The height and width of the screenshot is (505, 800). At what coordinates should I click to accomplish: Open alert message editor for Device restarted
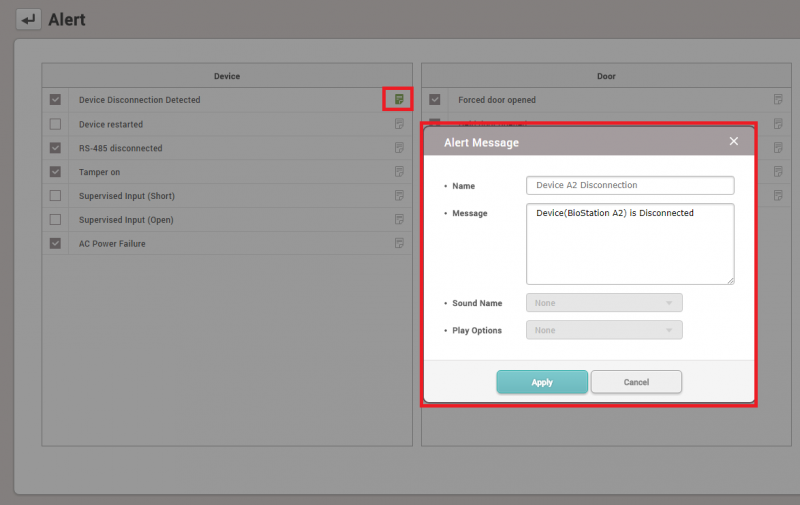click(x=399, y=124)
